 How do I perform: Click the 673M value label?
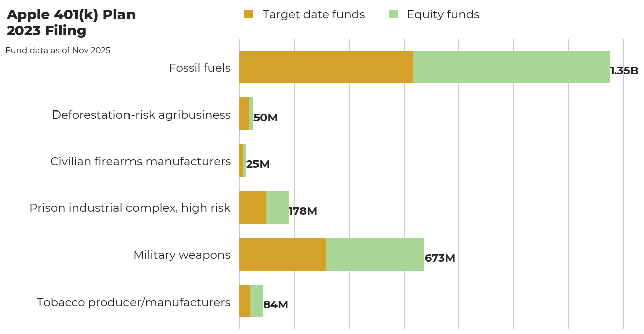(x=439, y=258)
